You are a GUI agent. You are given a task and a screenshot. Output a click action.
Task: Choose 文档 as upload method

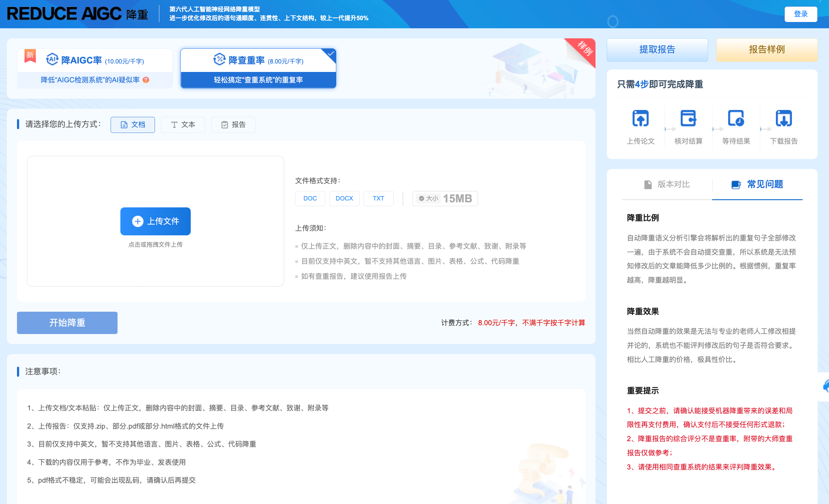click(x=133, y=125)
